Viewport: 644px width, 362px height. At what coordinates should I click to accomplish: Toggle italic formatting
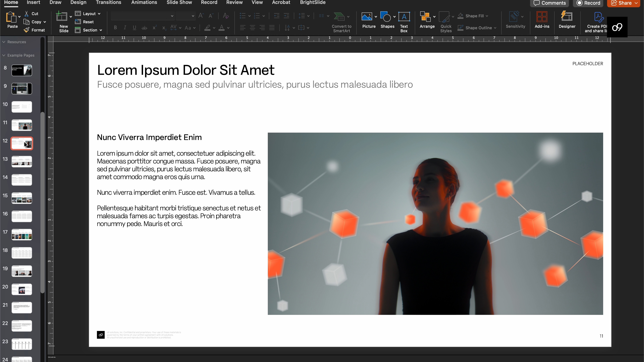click(x=125, y=28)
